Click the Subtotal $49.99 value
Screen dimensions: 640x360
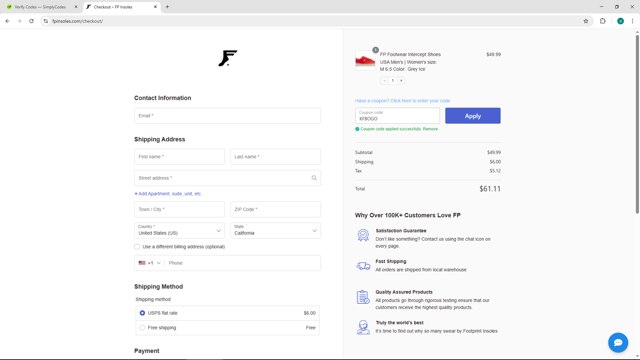click(494, 153)
